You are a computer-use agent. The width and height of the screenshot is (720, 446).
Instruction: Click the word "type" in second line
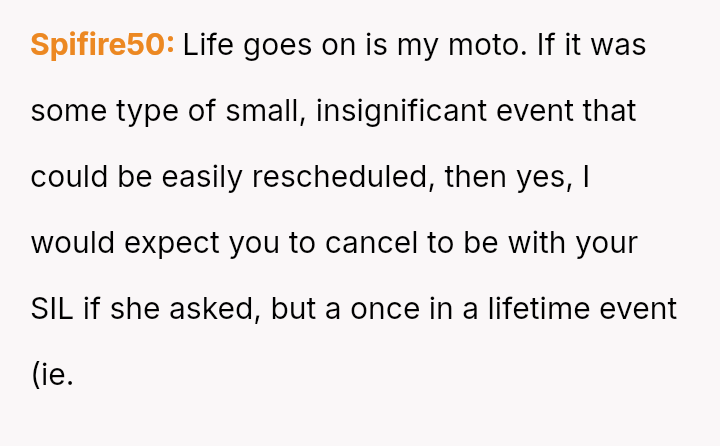(x=147, y=111)
